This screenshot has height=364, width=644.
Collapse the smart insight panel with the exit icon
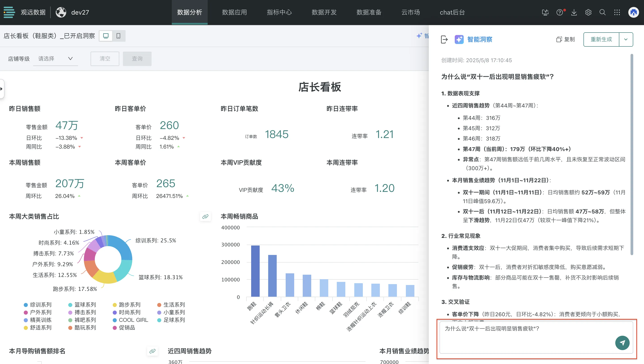(x=444, y=39)
